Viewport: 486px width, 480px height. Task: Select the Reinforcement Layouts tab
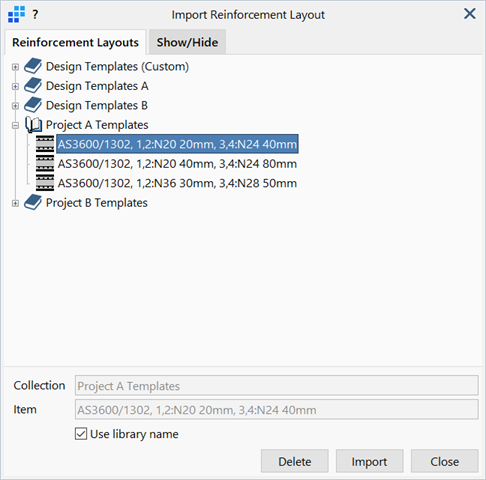click(x=75, y=42)
